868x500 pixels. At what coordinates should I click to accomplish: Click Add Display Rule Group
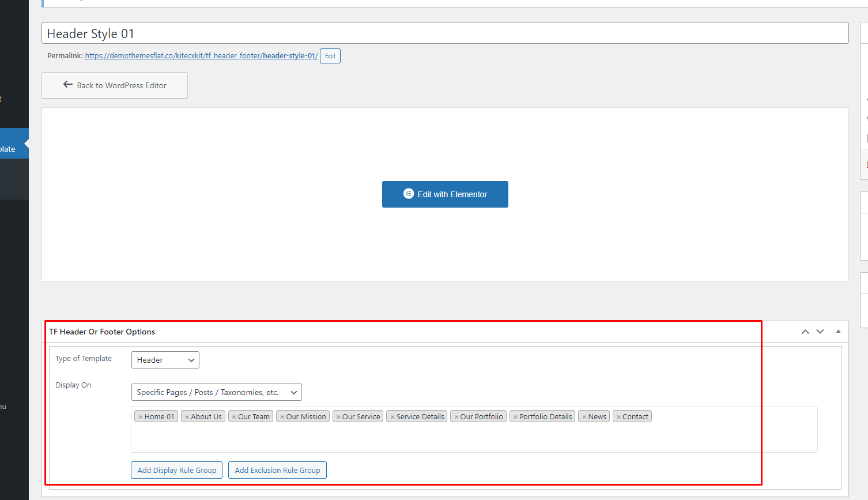click(176, 470)
